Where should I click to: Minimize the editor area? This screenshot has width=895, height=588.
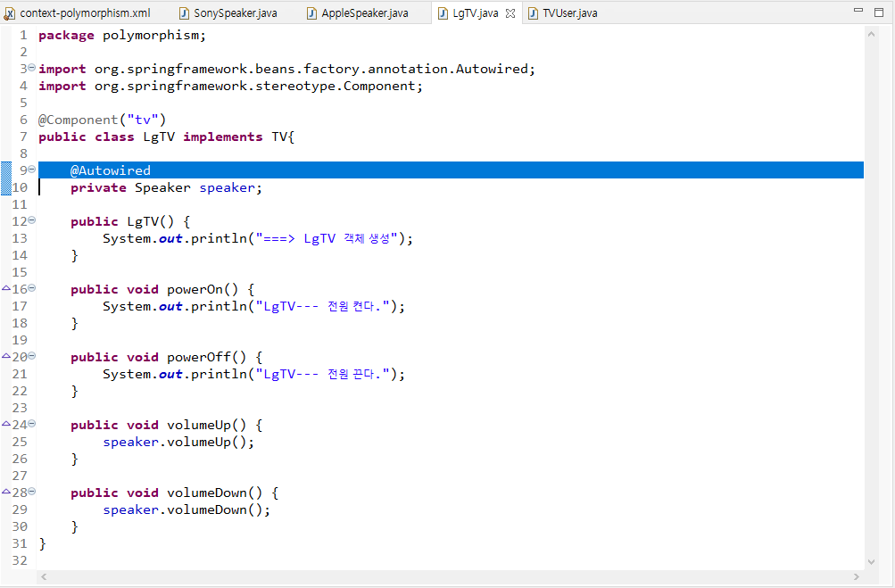tap(858, 11)
